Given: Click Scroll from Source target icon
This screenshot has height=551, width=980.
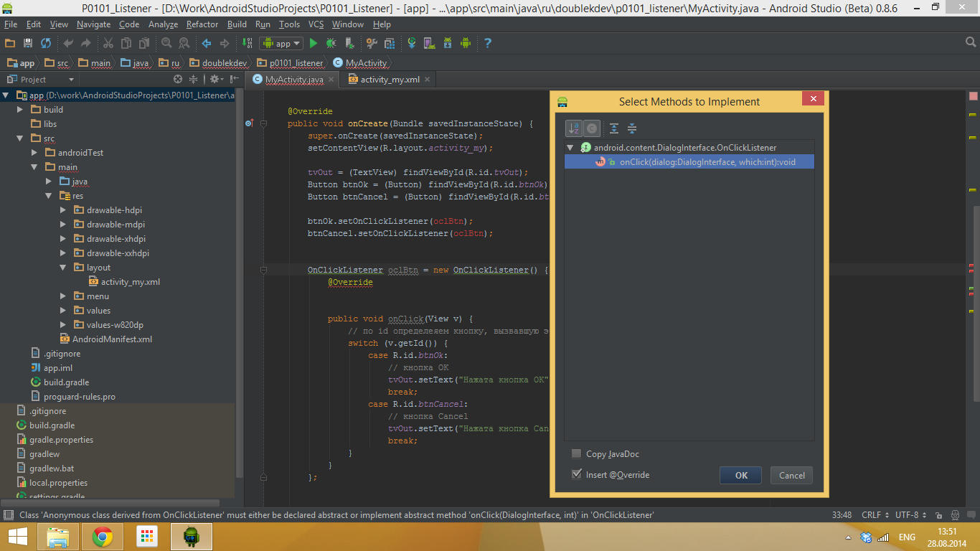Looking at the screenshot, I should (x=177, y=80).
